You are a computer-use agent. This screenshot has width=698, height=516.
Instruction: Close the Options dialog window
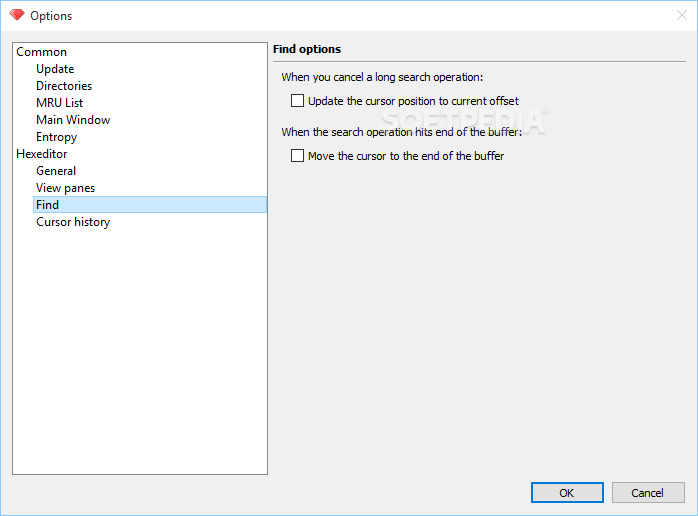coord(682,16)
